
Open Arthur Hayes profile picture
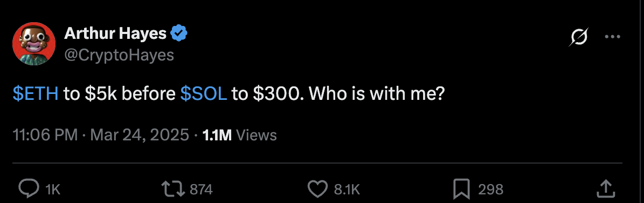click(34, 44)
